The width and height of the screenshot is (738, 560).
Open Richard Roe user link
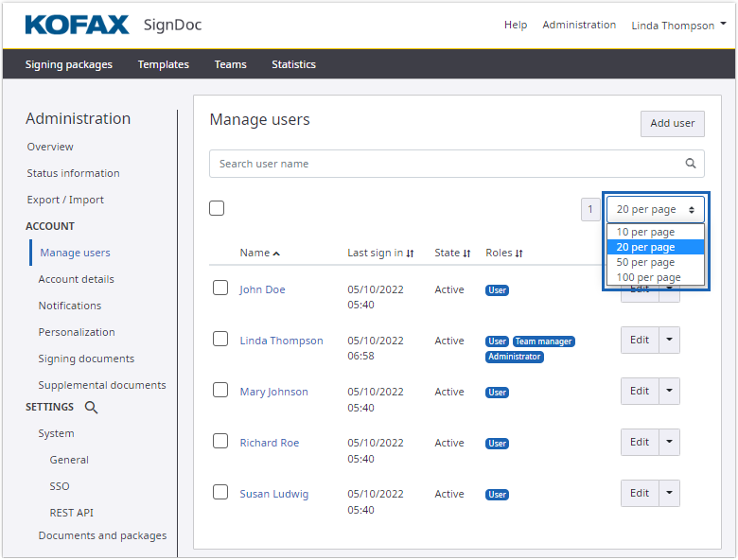269,443
